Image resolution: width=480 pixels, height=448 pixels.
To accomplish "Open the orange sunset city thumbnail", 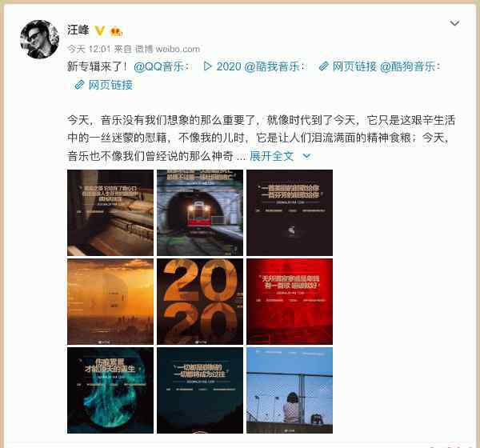I will click(x=110, y=302).
